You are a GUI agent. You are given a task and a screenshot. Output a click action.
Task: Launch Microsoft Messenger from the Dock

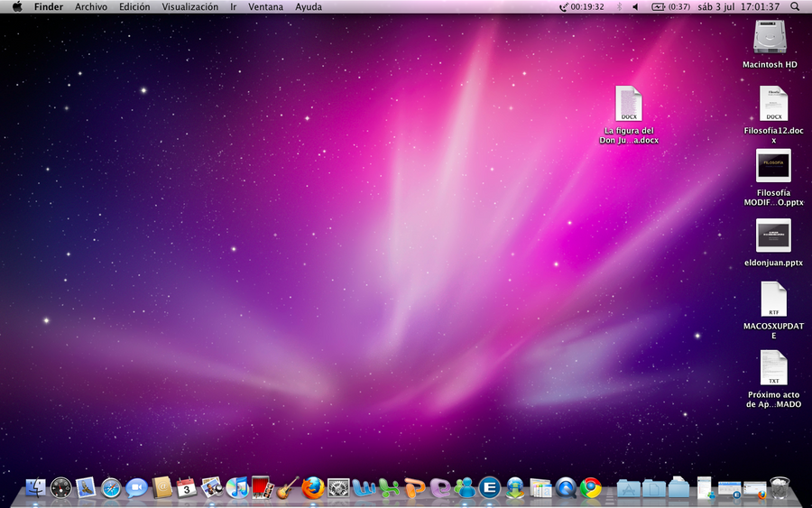tap(465, 488)
